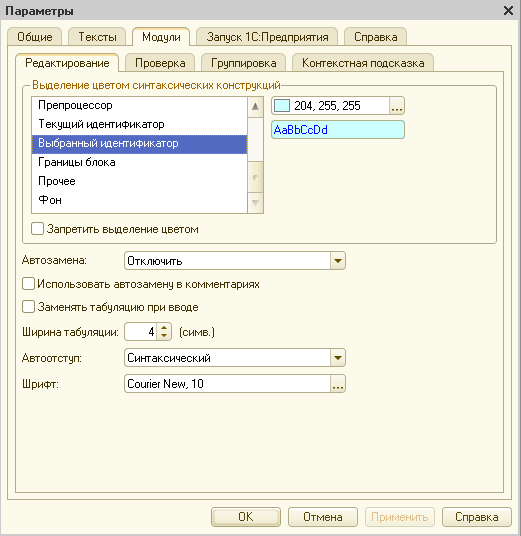Switch to the Общие tab
Viewport: 521px width, 536px height.
click(35, 37)
